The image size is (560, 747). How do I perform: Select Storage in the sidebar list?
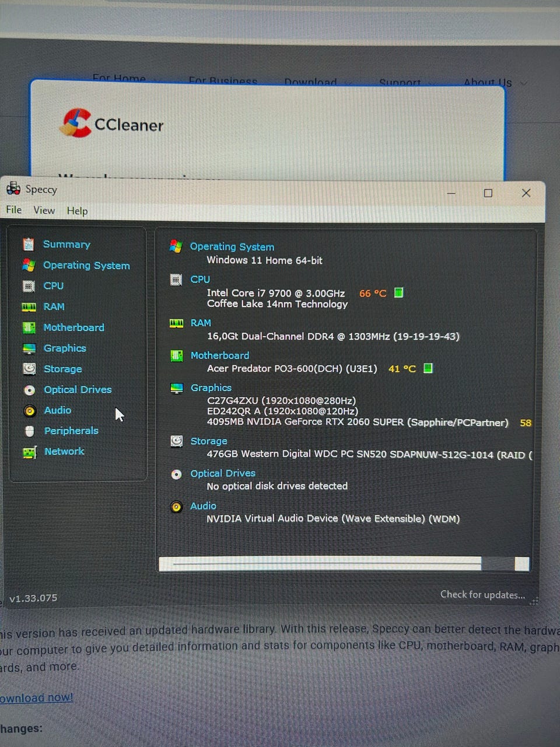pyautogui.click(x=63, y=369)
